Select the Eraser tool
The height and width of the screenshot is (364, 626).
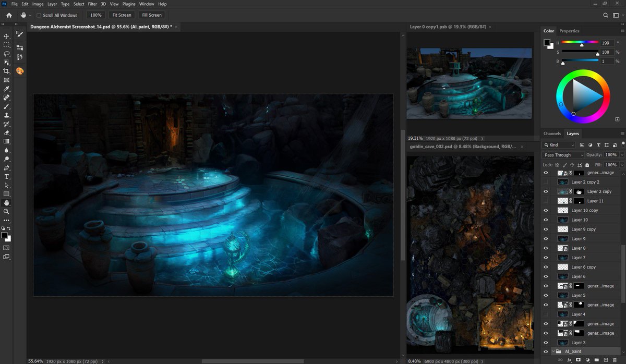pyautogui.click(x=7, y=132)
